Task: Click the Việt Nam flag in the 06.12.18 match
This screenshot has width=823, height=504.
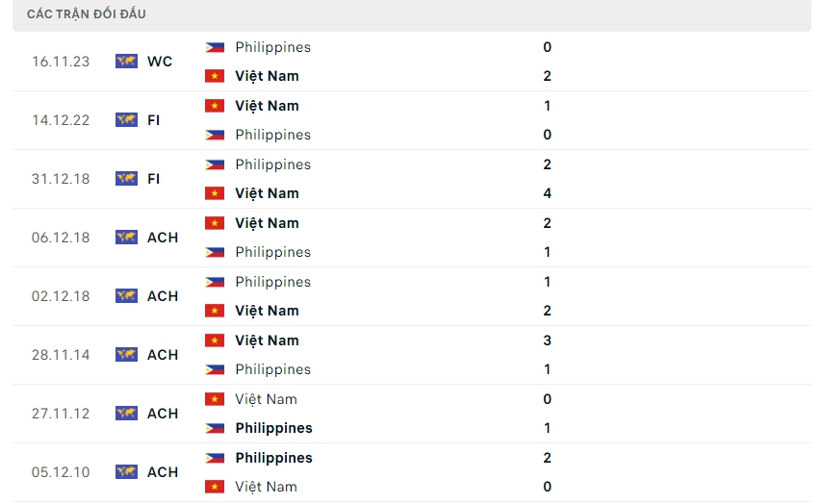Action: [x=215, y=223]
